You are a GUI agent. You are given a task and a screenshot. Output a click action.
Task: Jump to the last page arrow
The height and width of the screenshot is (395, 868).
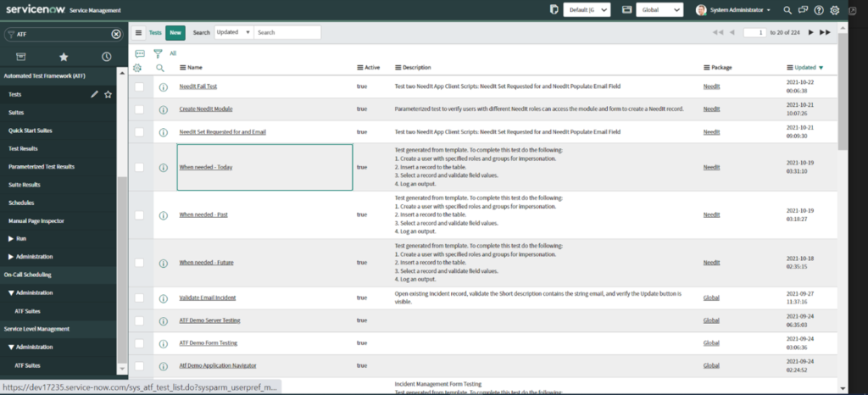(825, 33)
